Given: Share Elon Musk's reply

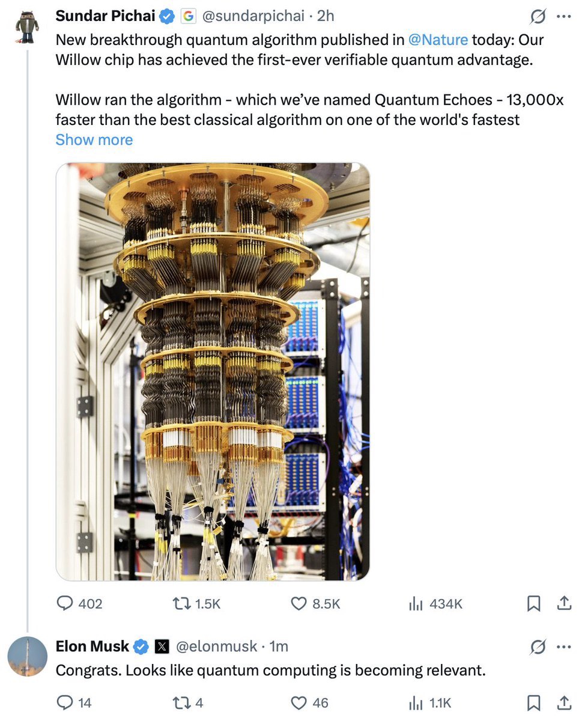Looking at the screenshot, I should click(564, 702).
